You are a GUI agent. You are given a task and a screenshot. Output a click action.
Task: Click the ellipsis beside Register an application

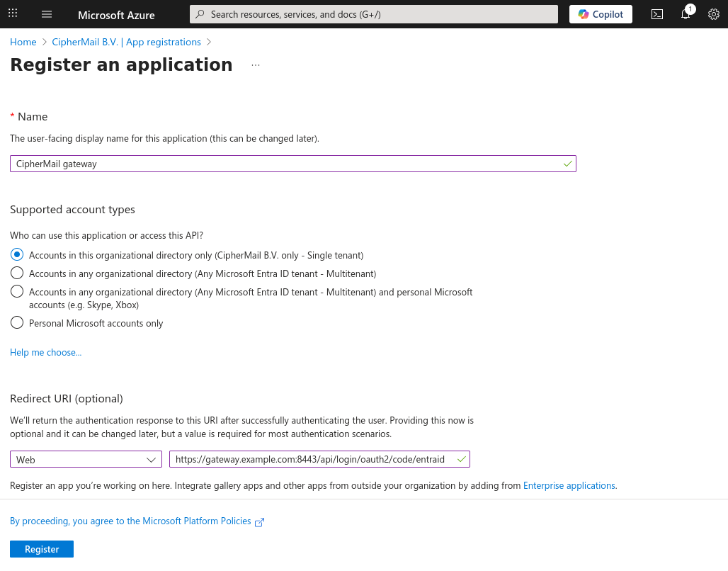255,64
